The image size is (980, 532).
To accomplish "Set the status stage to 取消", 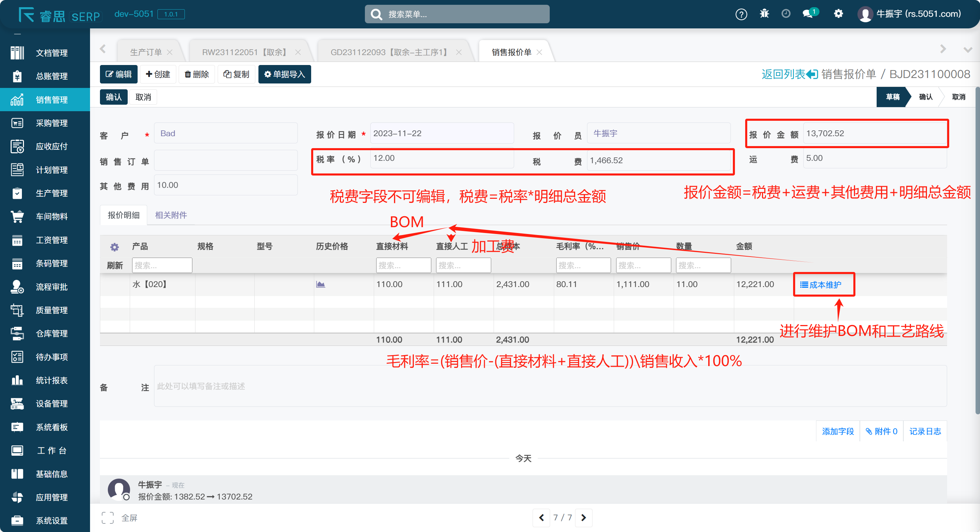I will pos(958,97).
